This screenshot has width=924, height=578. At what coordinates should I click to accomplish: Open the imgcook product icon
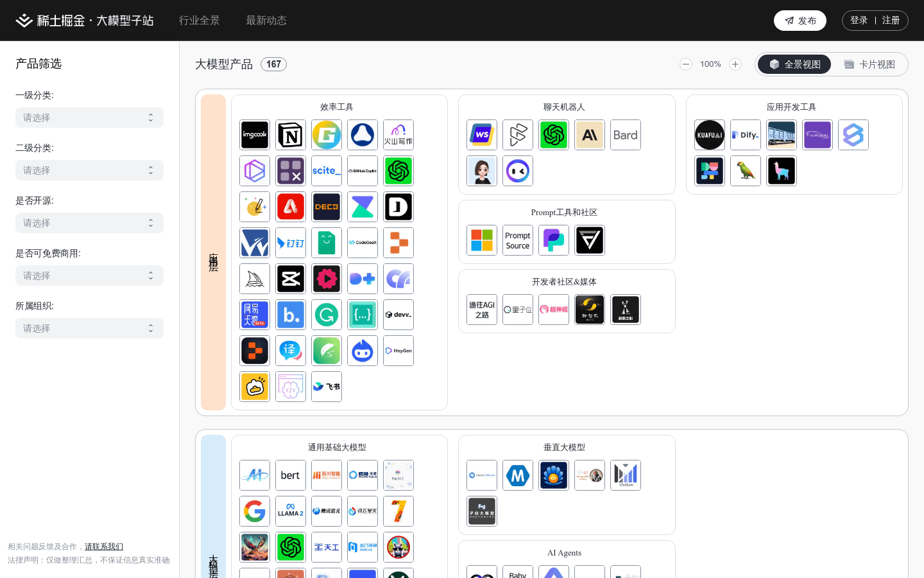(x=255, y=135)
